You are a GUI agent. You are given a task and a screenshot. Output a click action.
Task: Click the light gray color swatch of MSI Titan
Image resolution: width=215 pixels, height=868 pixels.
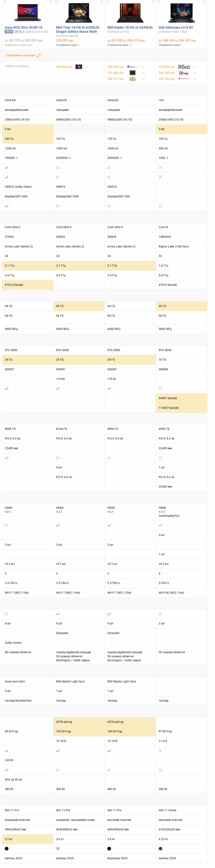(58, 849)
